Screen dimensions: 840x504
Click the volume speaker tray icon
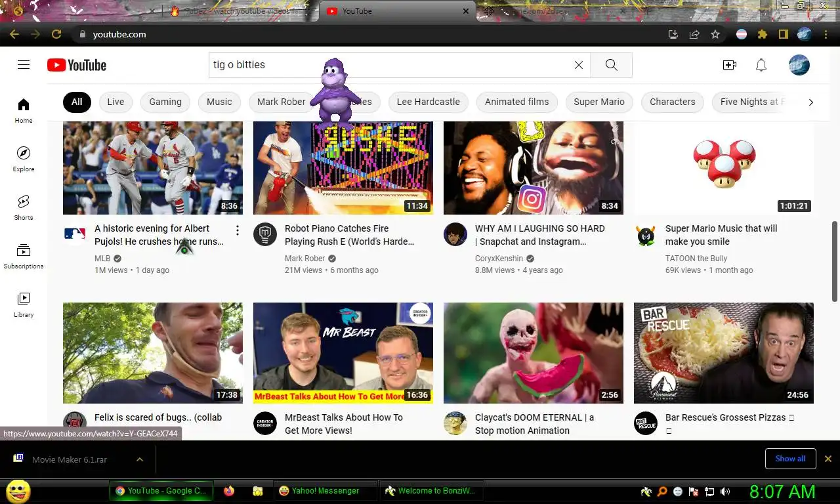click(725, 492)
